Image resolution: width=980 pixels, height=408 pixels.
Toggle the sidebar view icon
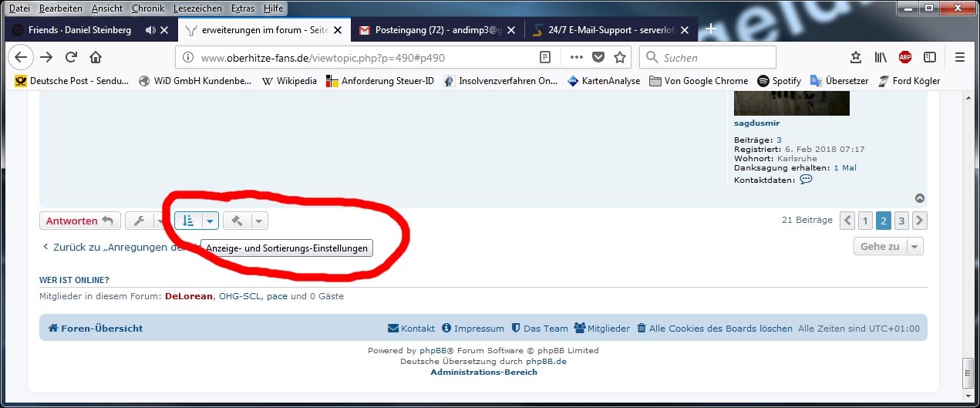[x=930, y=57]
